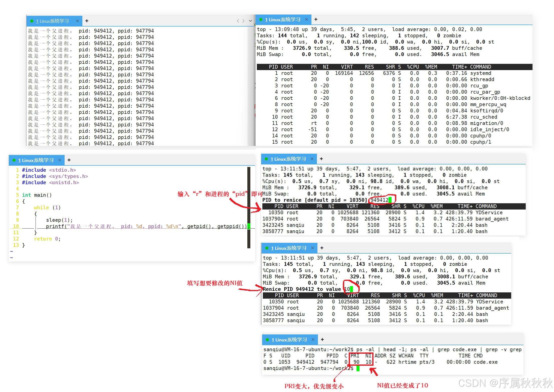
Task: Close the tab of the vim editor window
Action: pos(60,160)
